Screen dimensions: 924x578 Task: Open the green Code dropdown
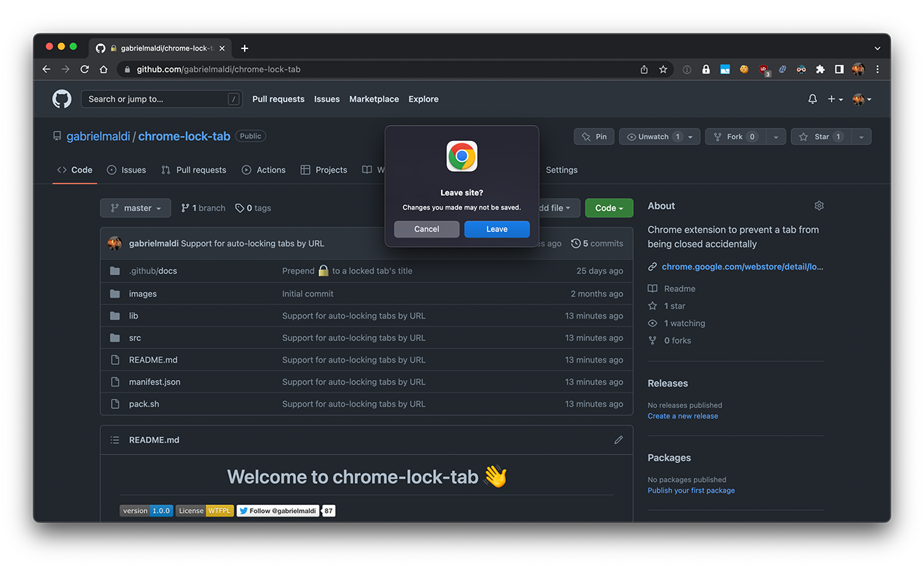pos(609,207)
